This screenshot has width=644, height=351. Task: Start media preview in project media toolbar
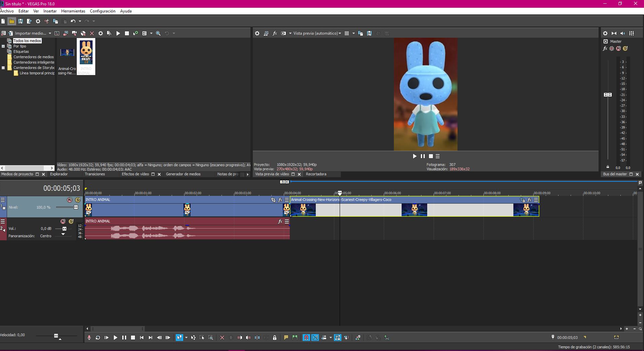click(118, 33)
